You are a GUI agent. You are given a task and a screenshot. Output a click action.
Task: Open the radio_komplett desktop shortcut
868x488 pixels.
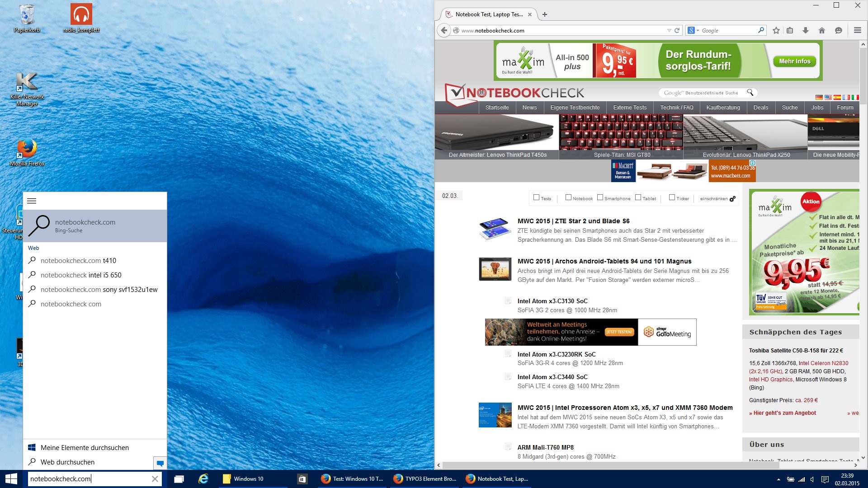(x=81, y=18)
